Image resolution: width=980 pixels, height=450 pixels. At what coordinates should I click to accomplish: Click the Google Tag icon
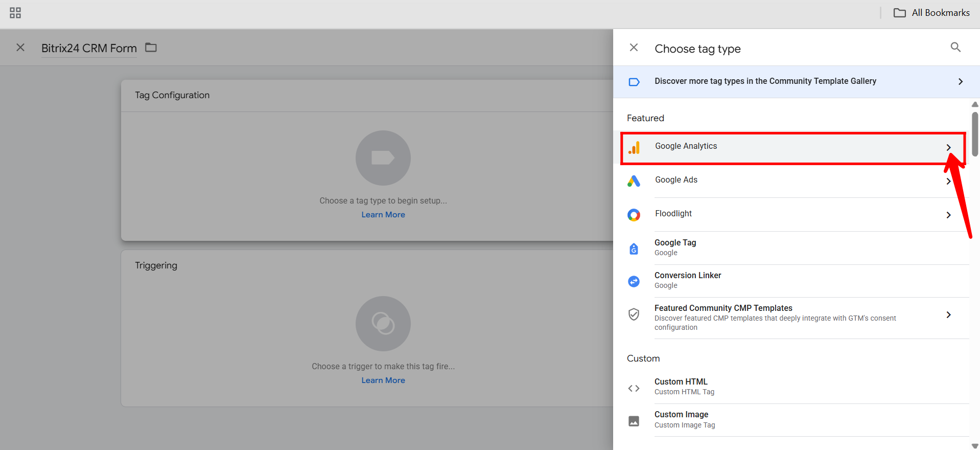(x=634, y=249)
